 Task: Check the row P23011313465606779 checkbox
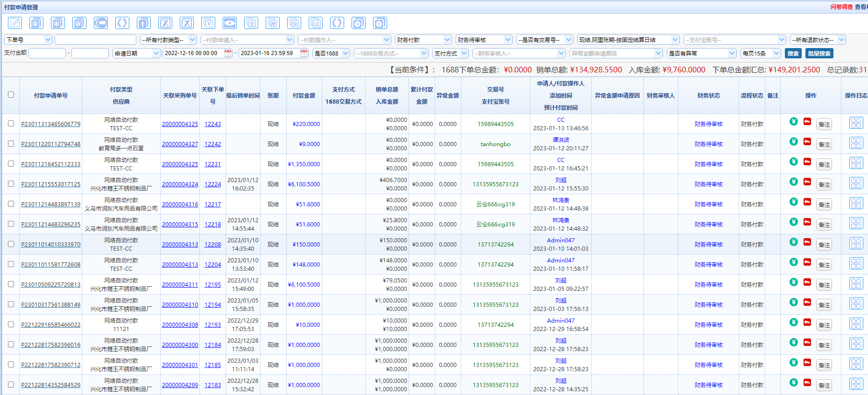pos(11,124)
